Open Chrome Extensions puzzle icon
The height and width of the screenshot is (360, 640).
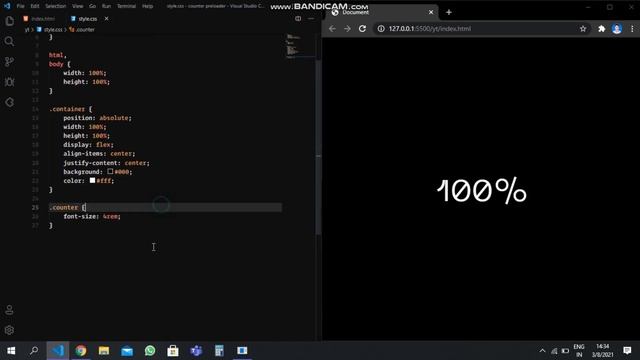click(602, 29)
